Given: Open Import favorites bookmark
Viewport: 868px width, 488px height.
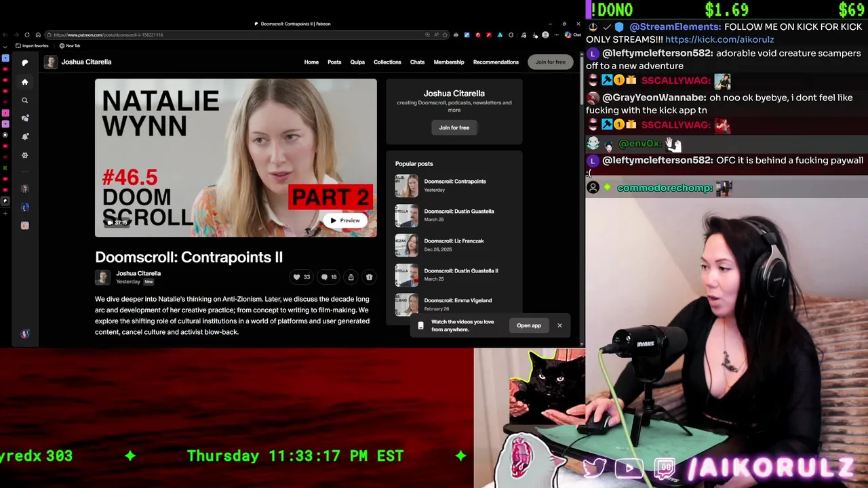Looking at the screenshot, I should [x=32, y=45].
